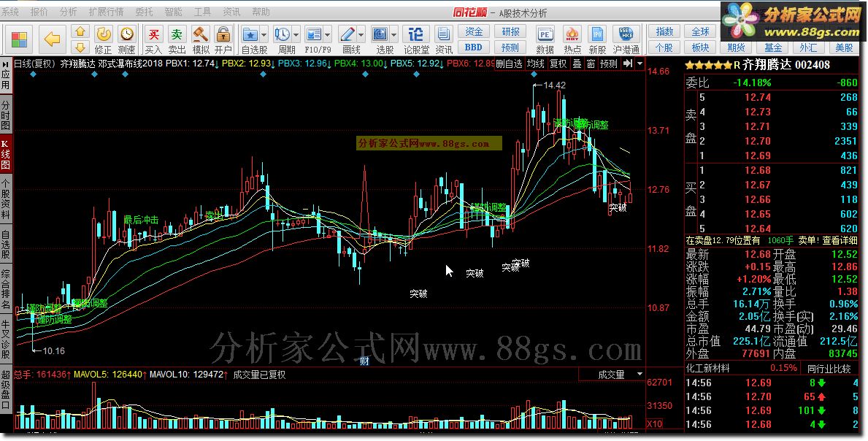Expand the F10/F9 dropdown arrow
This screenshot has height=441, width=868.
pyautogui.click(x=328, y=36)
